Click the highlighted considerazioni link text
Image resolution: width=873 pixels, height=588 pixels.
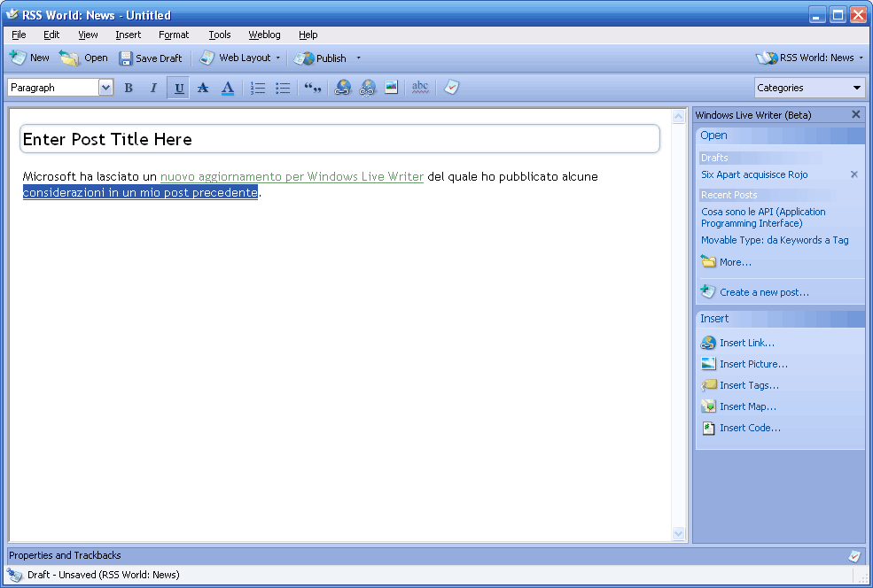[140, 192]
